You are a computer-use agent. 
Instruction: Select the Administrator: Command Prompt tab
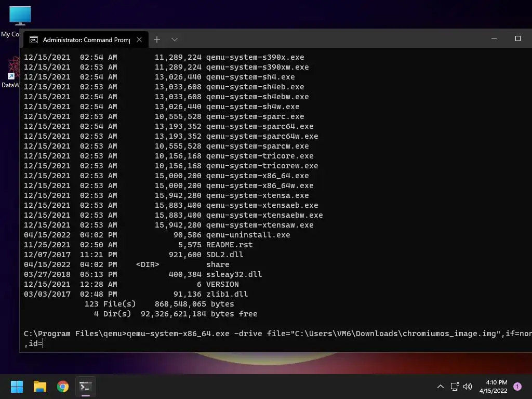86,39
